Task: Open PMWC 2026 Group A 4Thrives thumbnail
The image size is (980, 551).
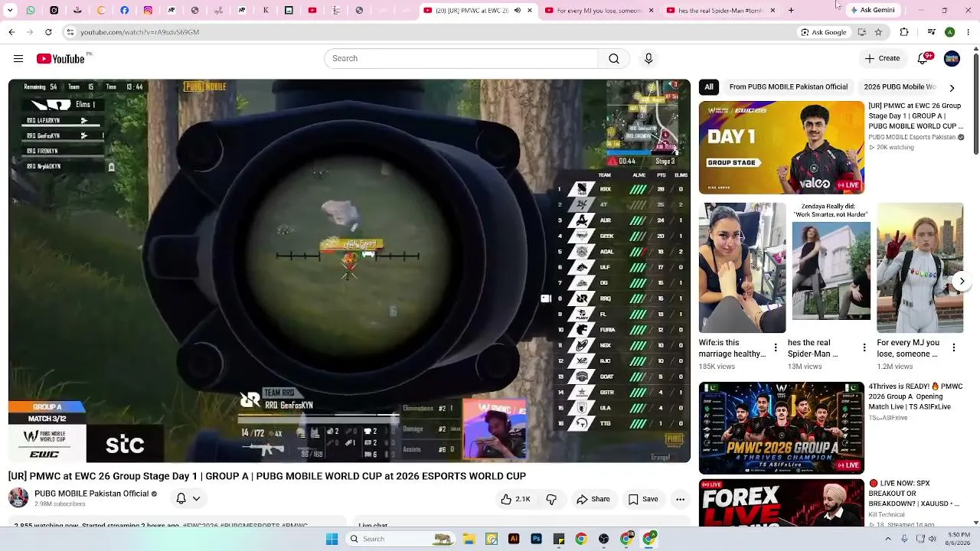Action: tap(782, 429)
